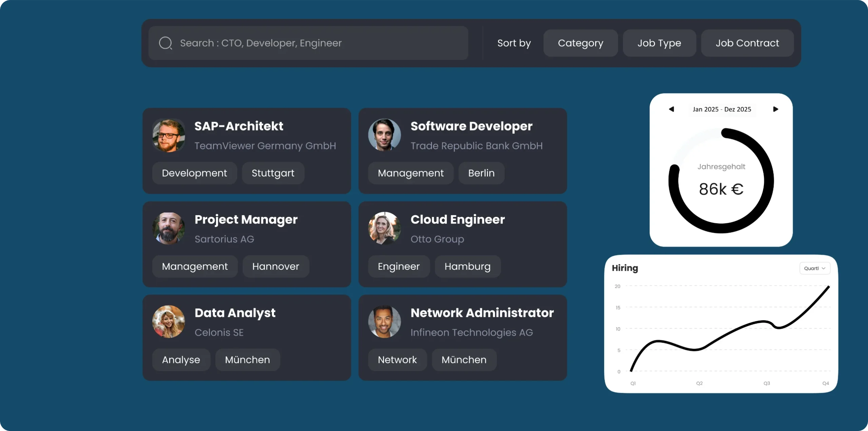This screenshot has height=431, width=868.
Task: Click the Jan 2025 - Dez 2025 date label
Action: click(722, 109)
